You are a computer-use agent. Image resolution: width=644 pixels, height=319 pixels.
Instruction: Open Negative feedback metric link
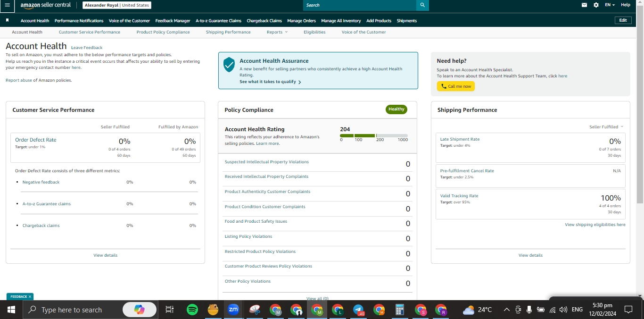pyautogui.click(x=41, y=182)
